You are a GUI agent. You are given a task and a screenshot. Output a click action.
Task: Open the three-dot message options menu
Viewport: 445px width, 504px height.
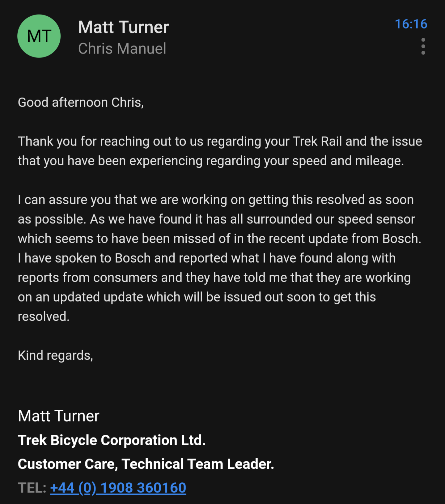click(x=423, y=46)
